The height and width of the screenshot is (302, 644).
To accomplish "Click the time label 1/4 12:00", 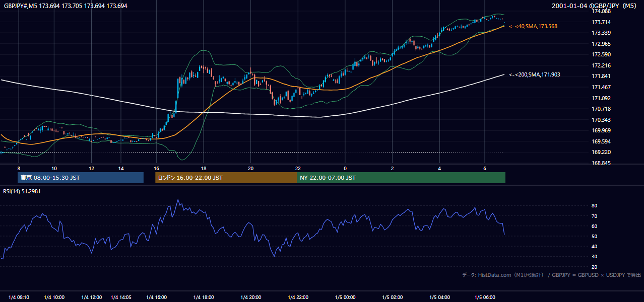I will (92, 297).
